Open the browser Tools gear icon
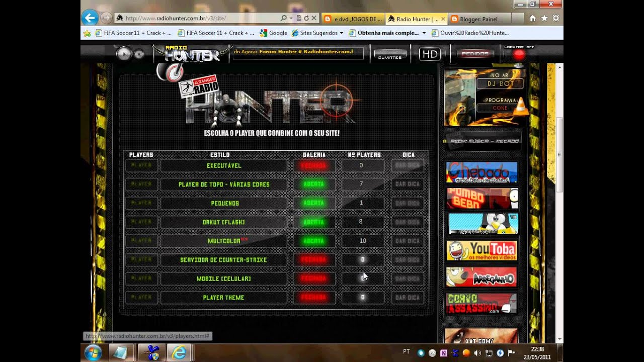The width and height of the screenshot is (644, 362). (556, 18)
